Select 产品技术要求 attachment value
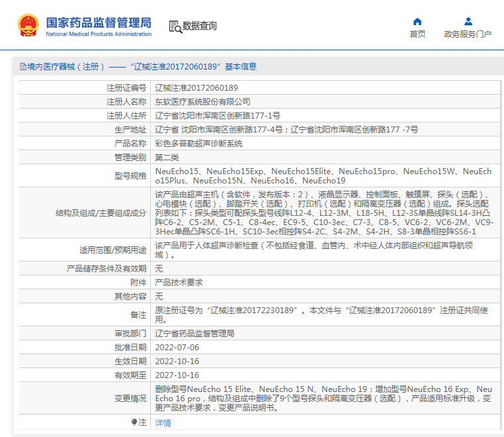This screenshot has height=437, width=504. (x=179, y=283)
